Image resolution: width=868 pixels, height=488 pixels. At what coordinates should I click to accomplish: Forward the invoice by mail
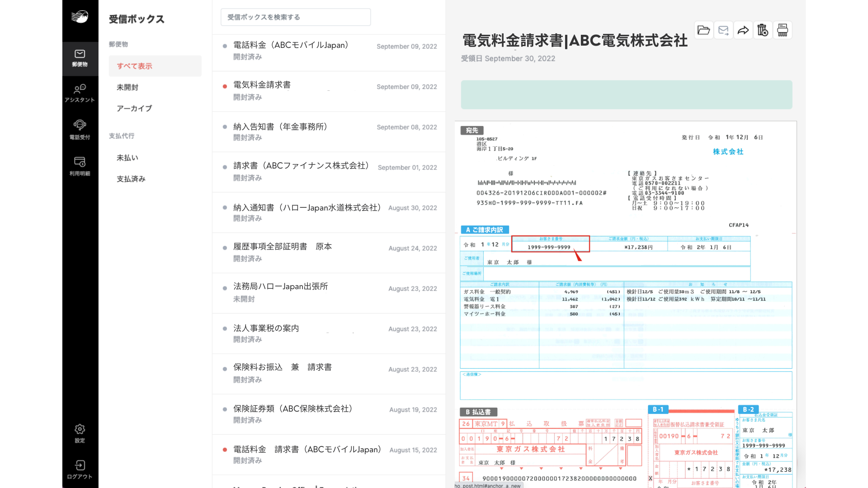click(x=723, y=30)
